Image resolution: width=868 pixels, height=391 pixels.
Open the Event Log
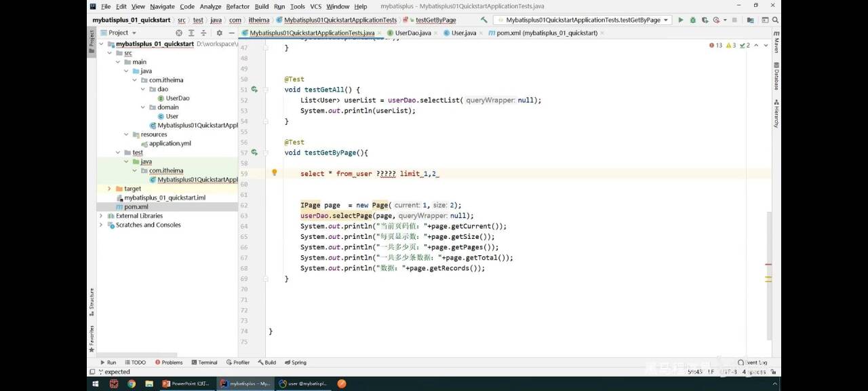[754, 362]
